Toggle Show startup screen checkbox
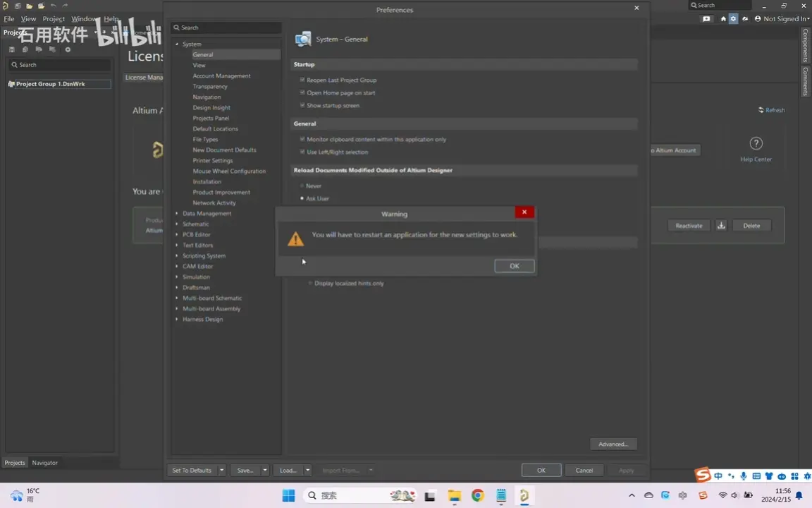 (302, 105)
